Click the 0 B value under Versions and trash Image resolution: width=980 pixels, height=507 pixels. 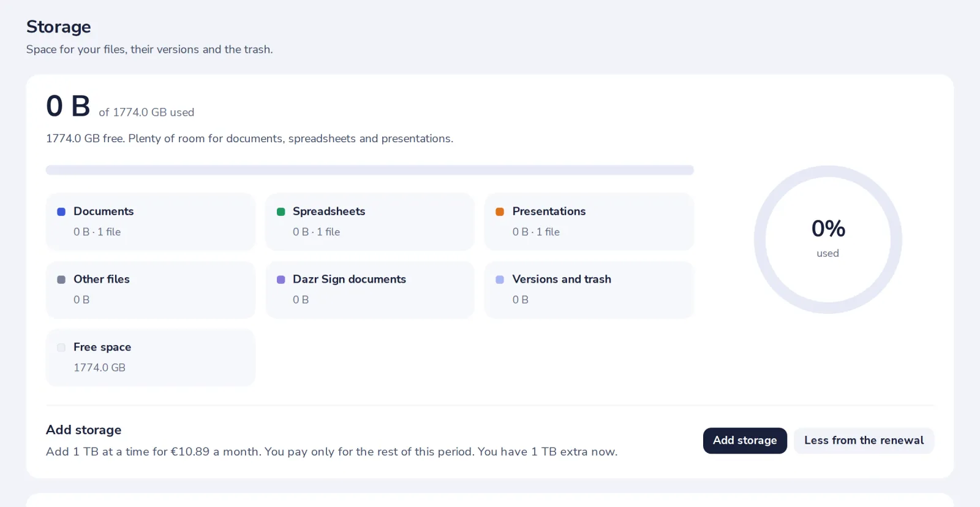click(x=520, y=300)
